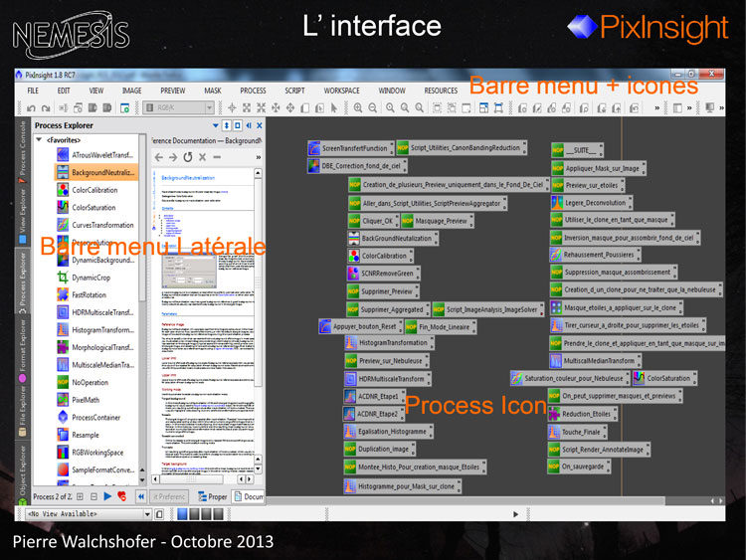Click workspace ColorSaturation process icon
The width and height of the screenshot is (746, 560).
[x=665, y=378]
